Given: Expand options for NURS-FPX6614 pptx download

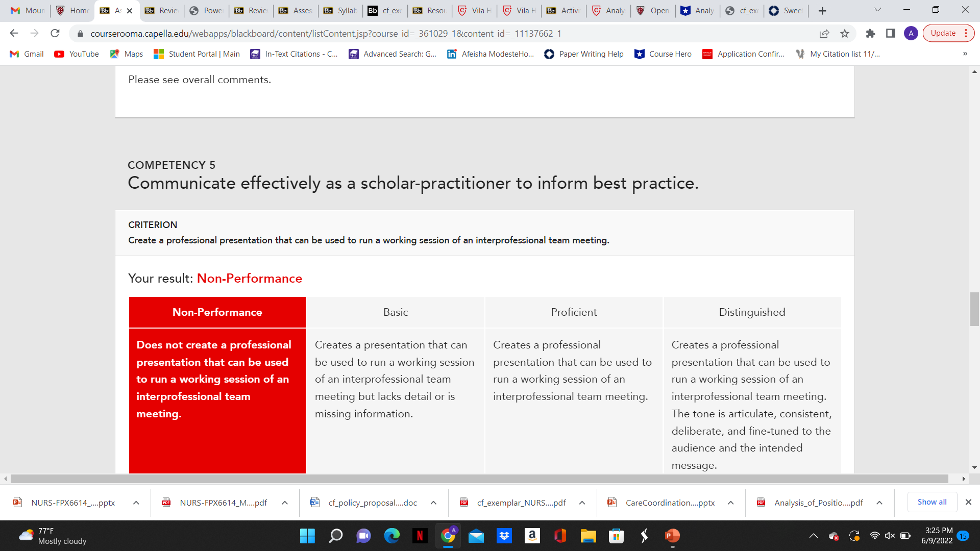Looking at the screenshot, I should (x=136, y=503).
